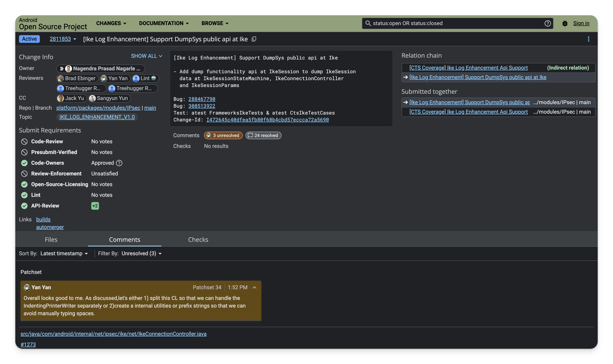Open the Filter By Unresolved dropdown
The width and height of the screenshot is (613, 364).
pyautogui.click(x=142, y=253)
